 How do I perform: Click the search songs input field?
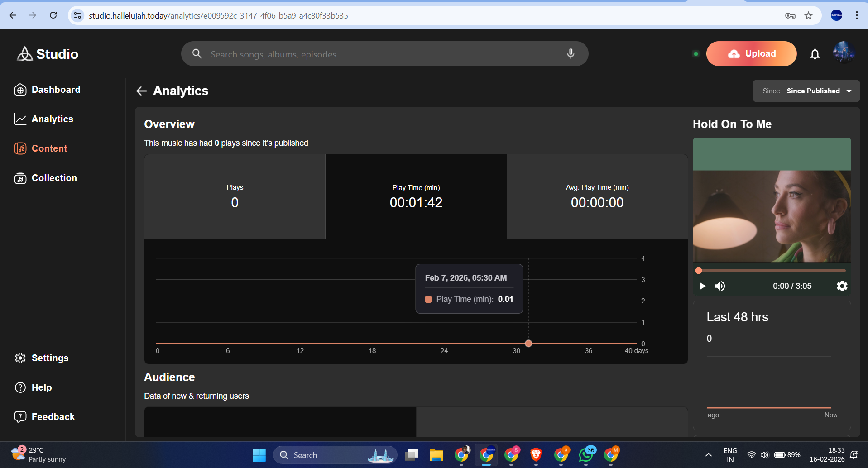[x=380, y=54]
